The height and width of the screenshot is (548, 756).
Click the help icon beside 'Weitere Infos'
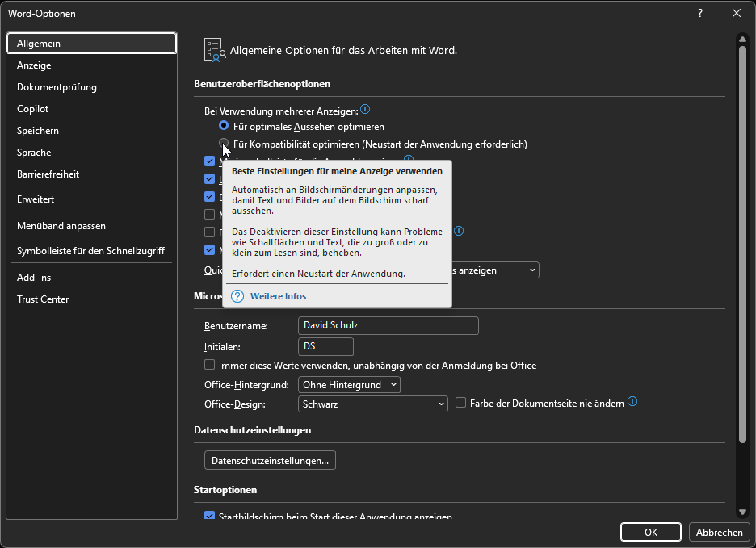(237, 296)
